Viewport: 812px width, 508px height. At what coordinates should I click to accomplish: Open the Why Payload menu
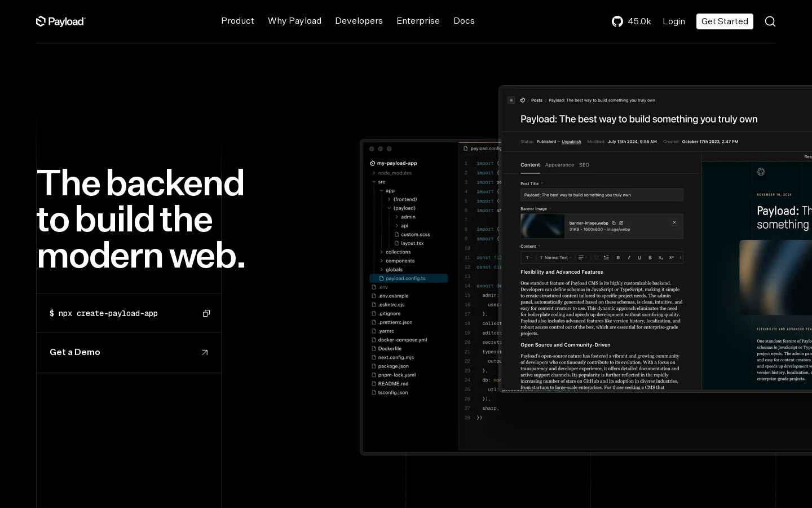294,21
